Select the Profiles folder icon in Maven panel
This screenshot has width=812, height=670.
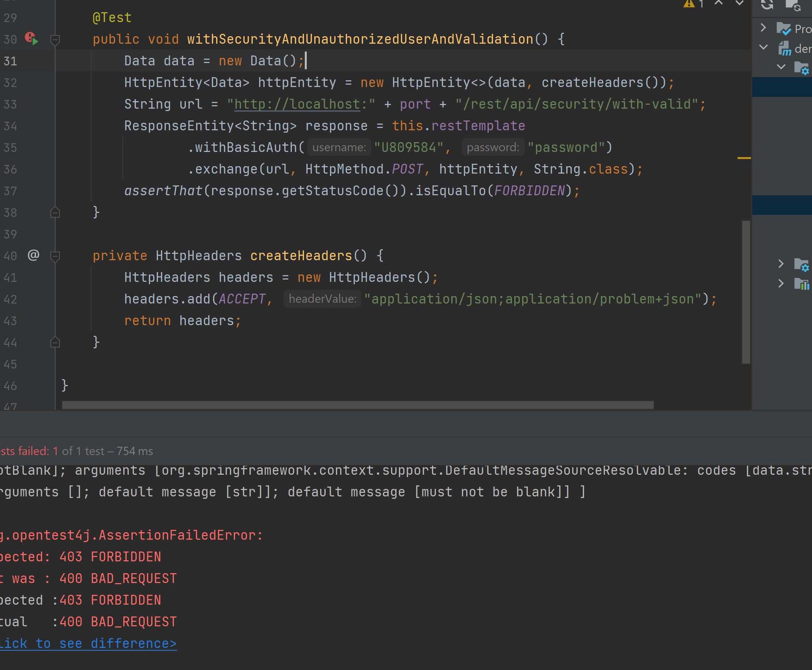pos(784,28)
